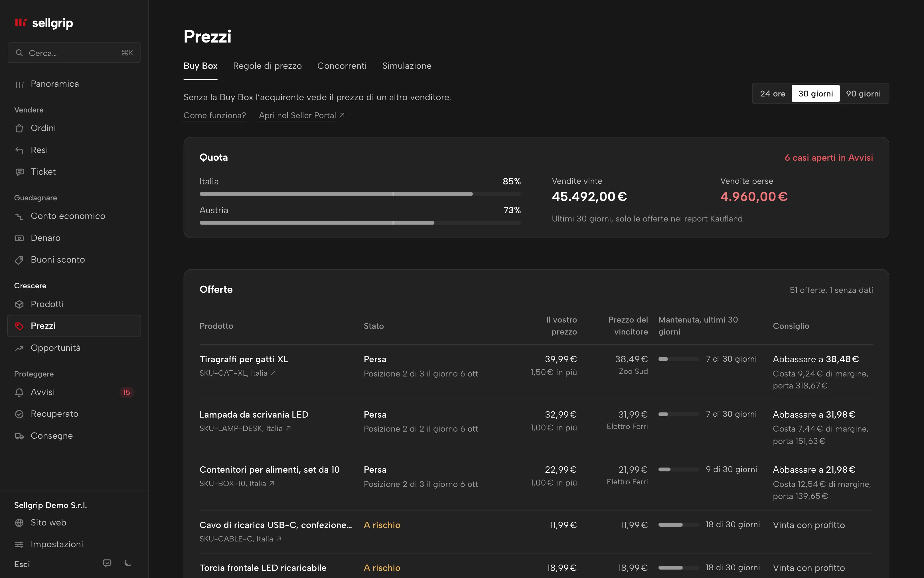Screen dimensions: 924x578
Task: Open SKU-CABLE-C, Italia external link
Action: (240, 539)
